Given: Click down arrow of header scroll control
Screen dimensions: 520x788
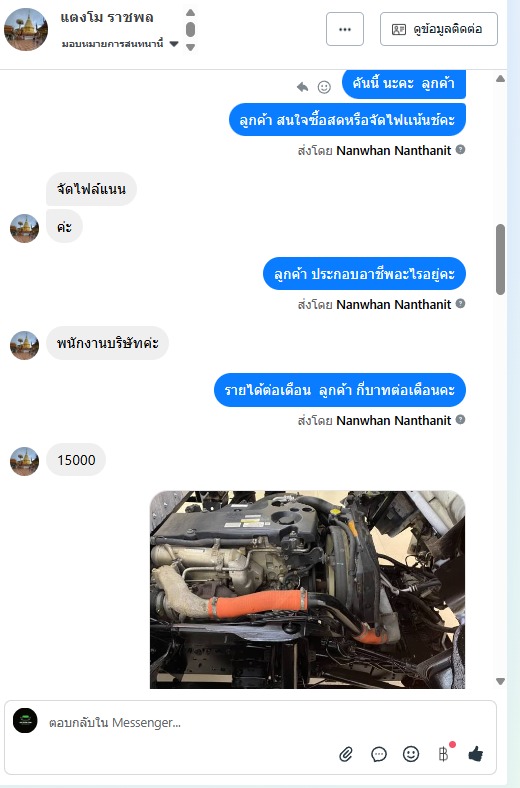Looking at the screenshot, I should click(190, 47).
